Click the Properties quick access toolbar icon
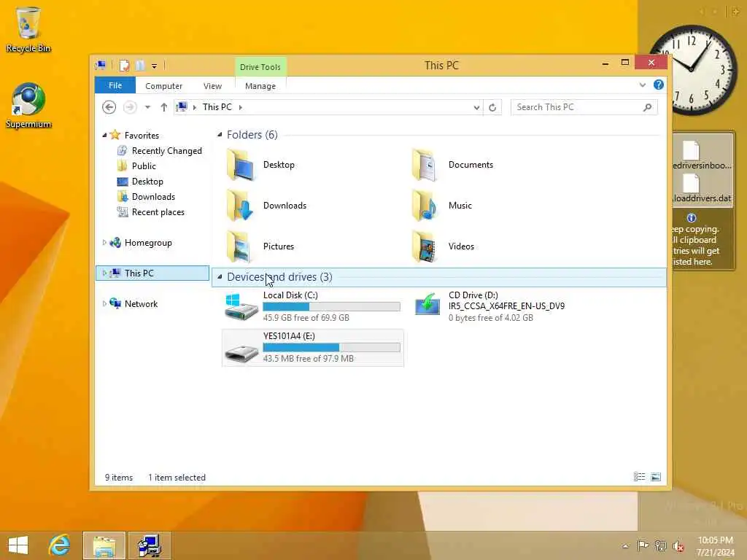This screenshot has height=560, width=747. pyautogui.click(x=124, y=65)
